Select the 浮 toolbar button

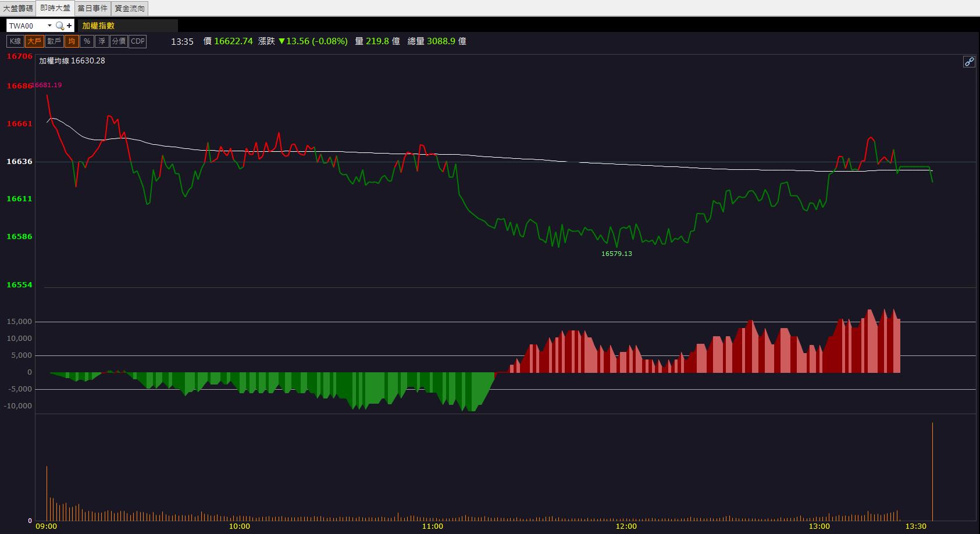pyautogui.click(x=102, y=41)
